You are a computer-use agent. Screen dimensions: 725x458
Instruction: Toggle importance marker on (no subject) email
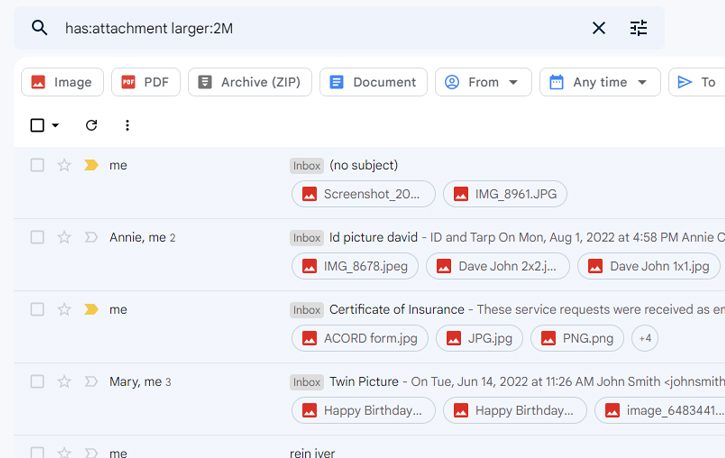91,165
